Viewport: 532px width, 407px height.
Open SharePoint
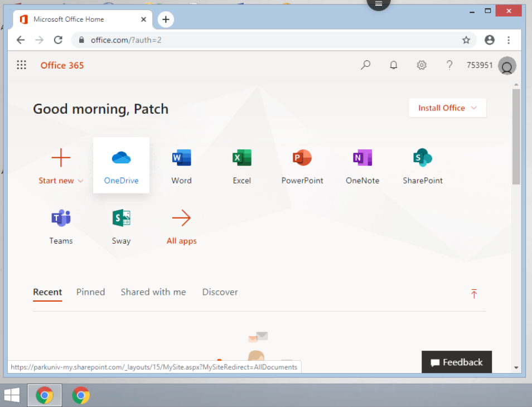(x=423, y=165)
